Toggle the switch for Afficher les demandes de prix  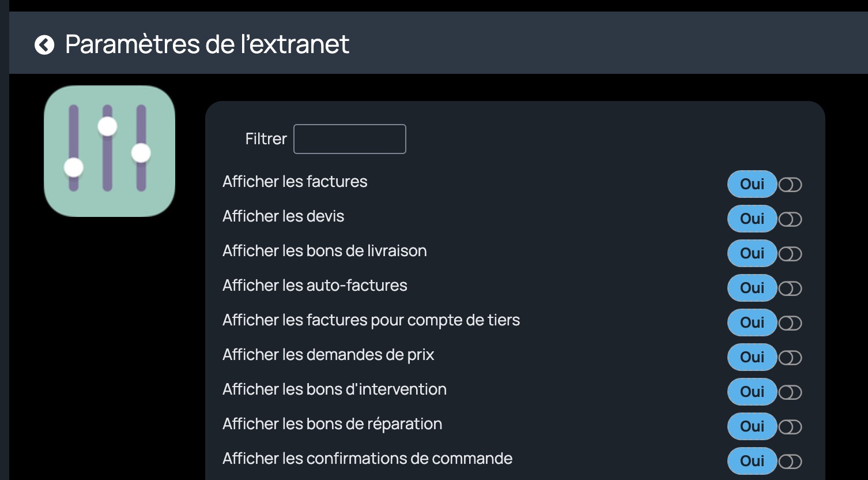(x=790, y=358)
